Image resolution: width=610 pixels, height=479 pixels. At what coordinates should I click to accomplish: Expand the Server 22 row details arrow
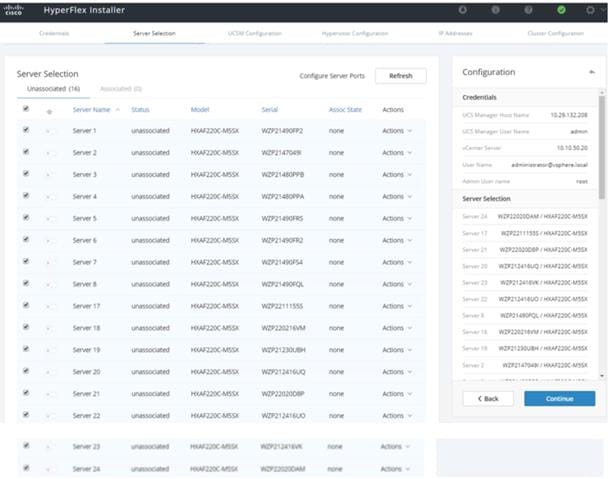click(48, 416)
